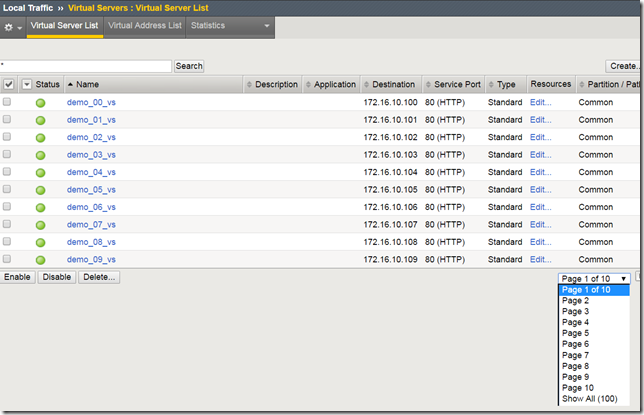This screenshot has width=644, height=415.
Task: Edit resources for demo_05_vs
Action: coord(540,189)
